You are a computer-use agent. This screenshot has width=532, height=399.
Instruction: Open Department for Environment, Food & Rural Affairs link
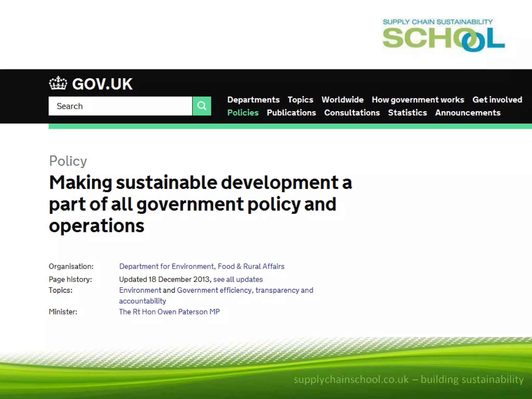point(202,266)
